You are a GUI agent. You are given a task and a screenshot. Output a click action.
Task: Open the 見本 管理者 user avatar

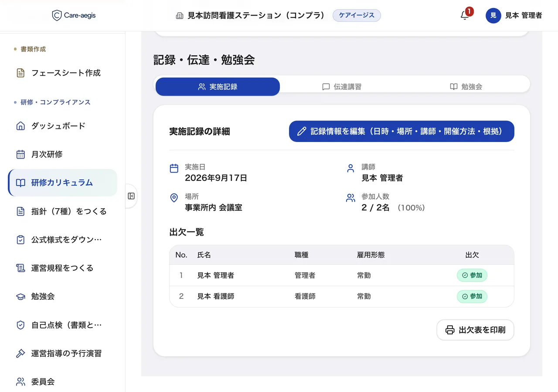point(493,16)
